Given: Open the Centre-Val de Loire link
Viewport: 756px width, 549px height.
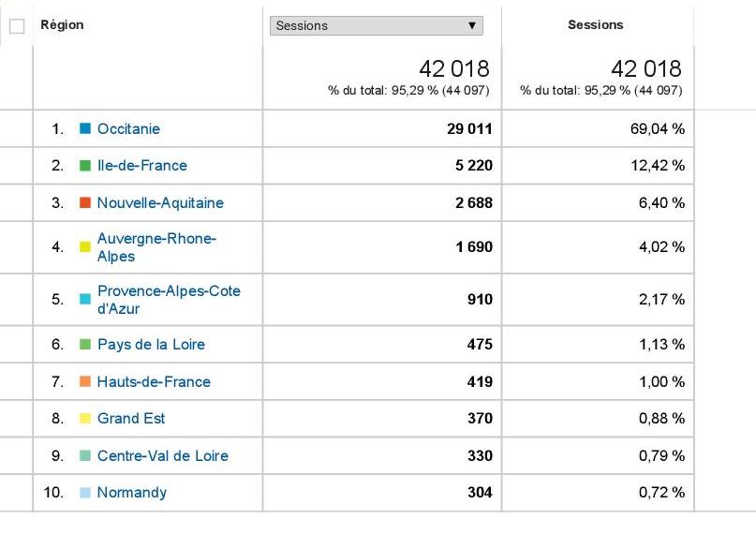Looking at the screenshot, I should (162, 456).
